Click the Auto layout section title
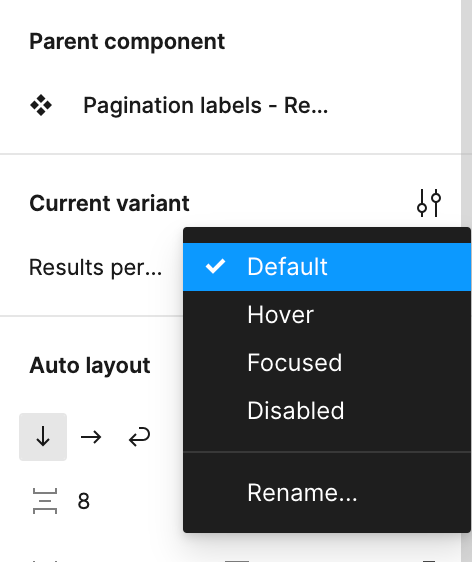The width and height of the screenshot is (472, 562). tap(90, 365)
